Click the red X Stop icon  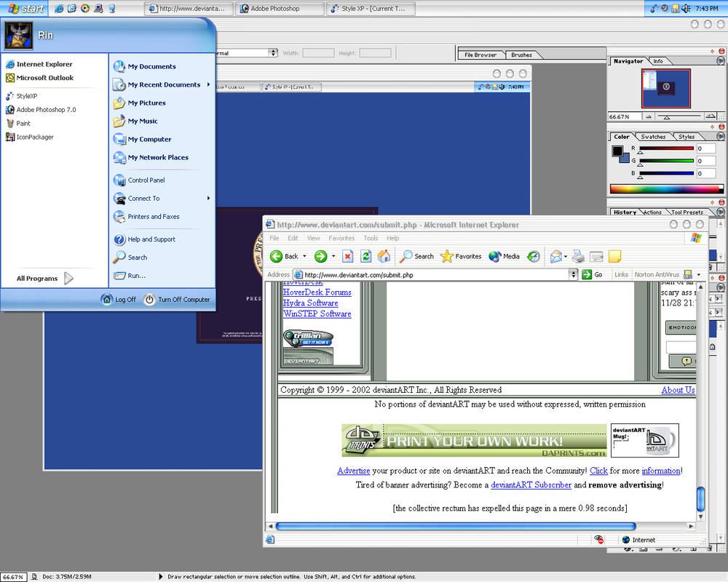click(348, 256)
